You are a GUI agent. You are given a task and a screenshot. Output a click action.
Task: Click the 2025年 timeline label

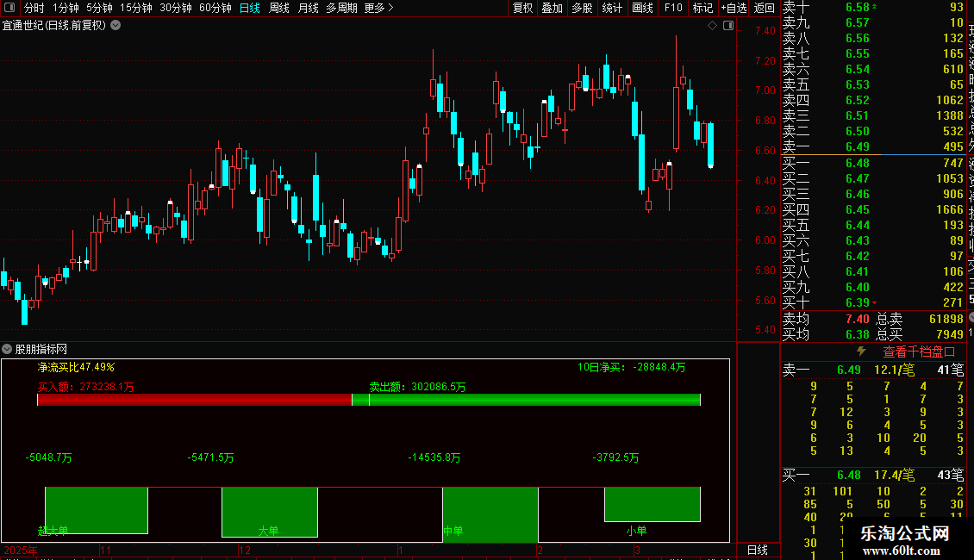coord(21,550)
